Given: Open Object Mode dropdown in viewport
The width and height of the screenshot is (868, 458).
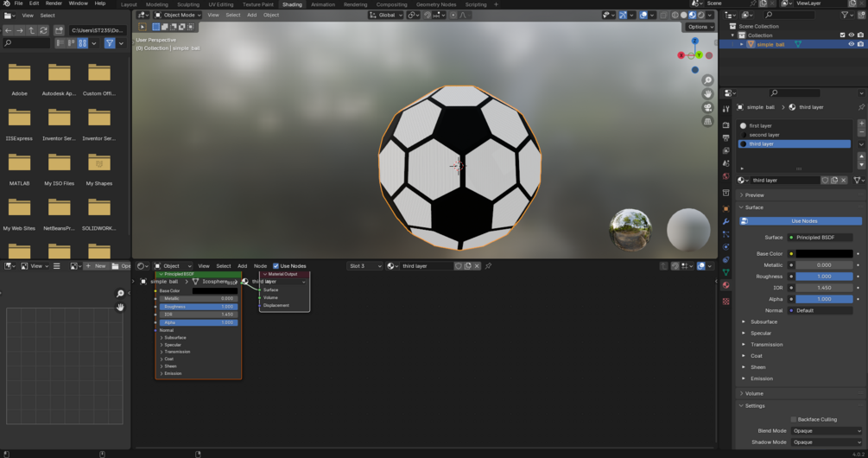Looking at the screenshot, I should [x=178, y=15].
